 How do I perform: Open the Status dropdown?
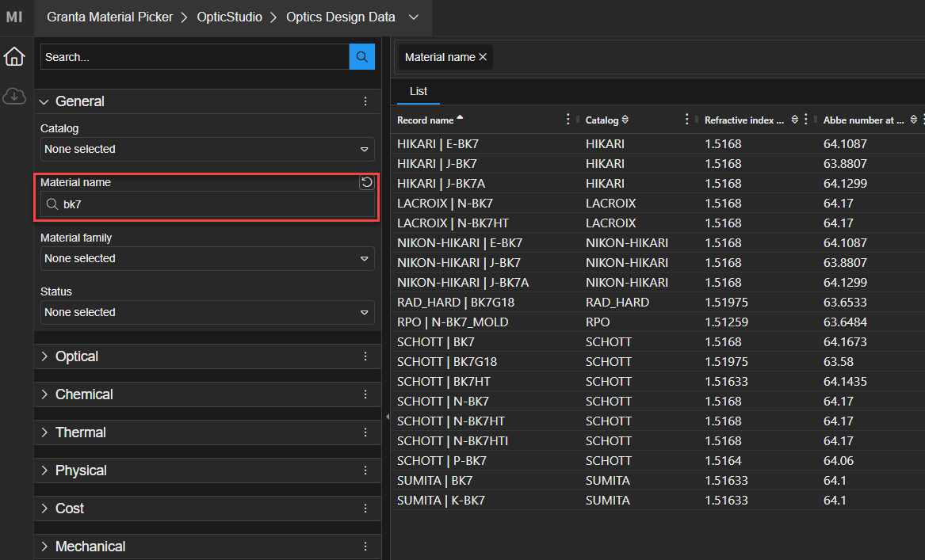[207, 312]
